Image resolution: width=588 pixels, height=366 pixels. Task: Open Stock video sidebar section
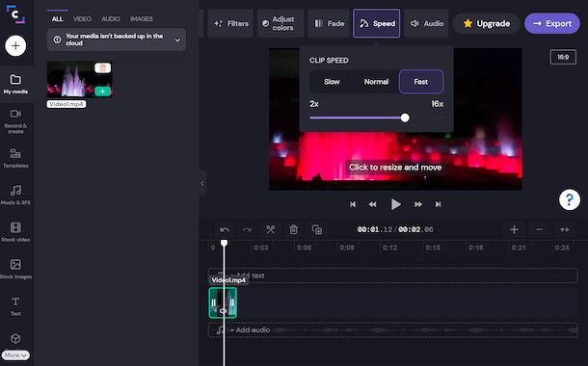(x=15, y=232)
